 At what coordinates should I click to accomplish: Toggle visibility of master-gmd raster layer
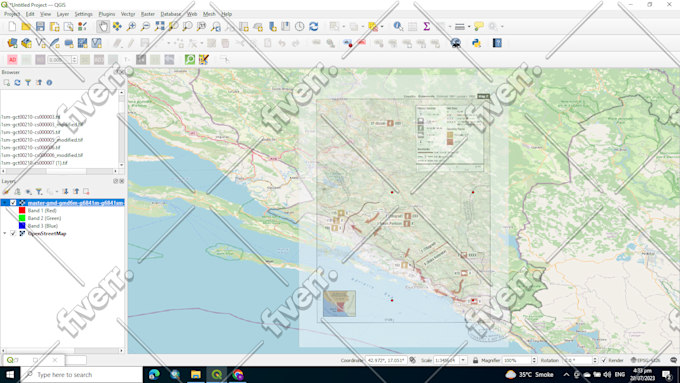(x=13, y=203)
